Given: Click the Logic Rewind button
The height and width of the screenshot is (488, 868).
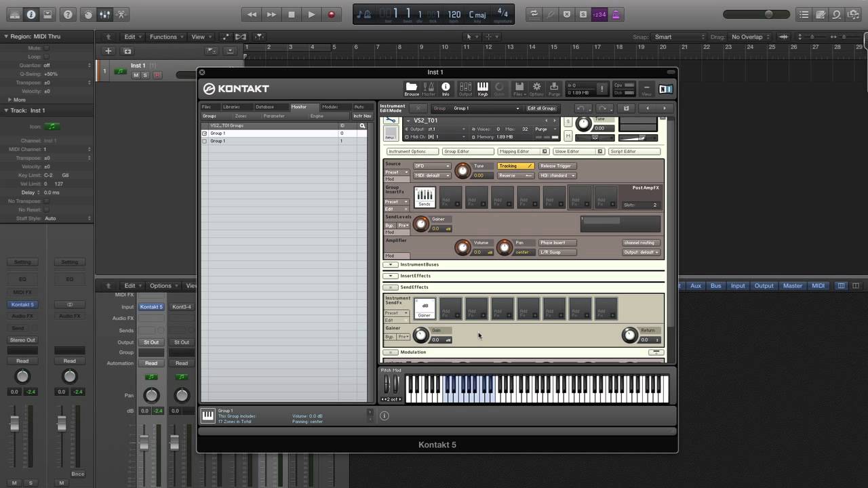Looking at the screenshot, I should point(252,14).
